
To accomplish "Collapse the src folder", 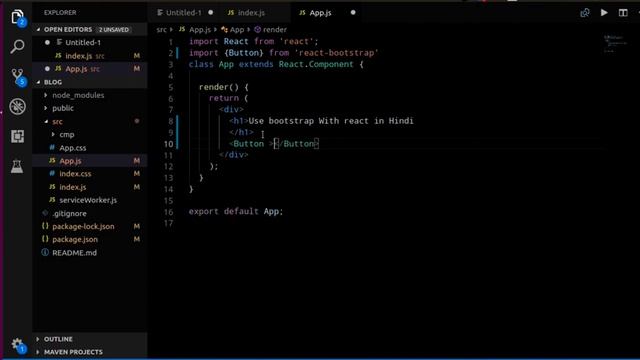I will coord(46,122).
